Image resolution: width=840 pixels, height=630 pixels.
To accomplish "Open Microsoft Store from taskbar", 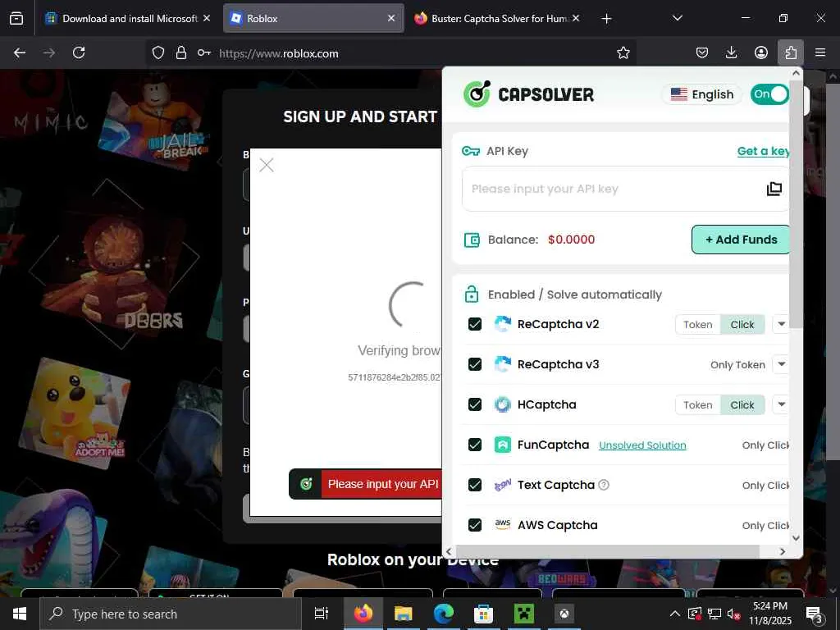I will (x=483, y=614).
